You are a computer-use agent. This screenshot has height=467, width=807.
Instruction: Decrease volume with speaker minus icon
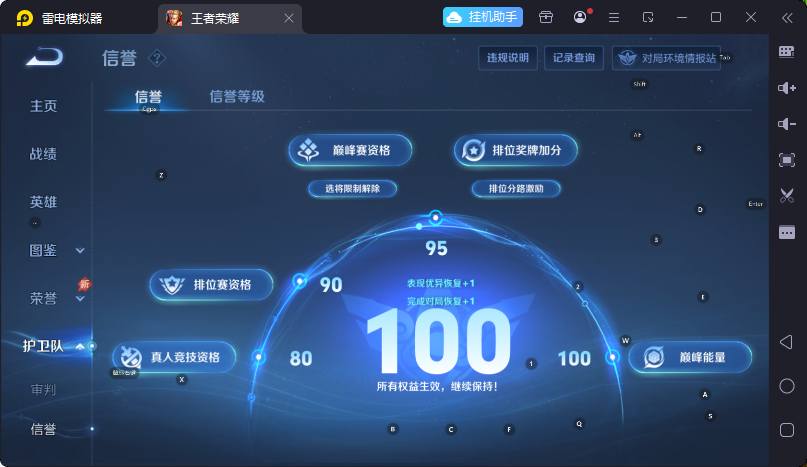786,124
